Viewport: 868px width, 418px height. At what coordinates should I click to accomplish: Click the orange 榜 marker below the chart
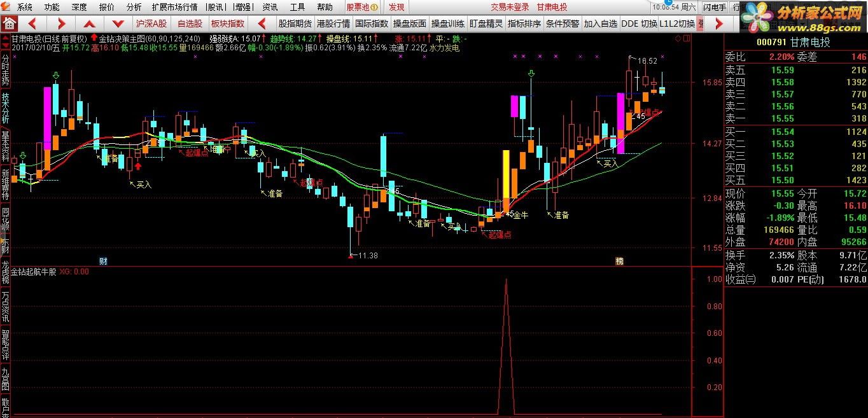click(619, 261)
